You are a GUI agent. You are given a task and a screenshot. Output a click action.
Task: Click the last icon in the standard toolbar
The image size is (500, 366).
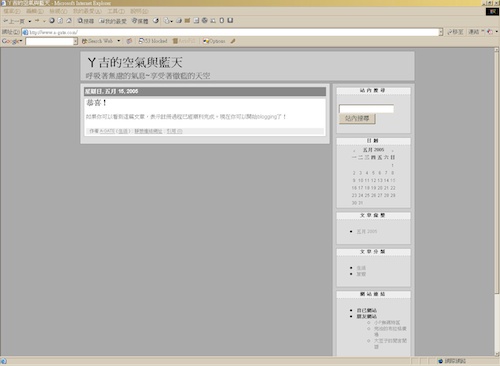tap(230, 20)
